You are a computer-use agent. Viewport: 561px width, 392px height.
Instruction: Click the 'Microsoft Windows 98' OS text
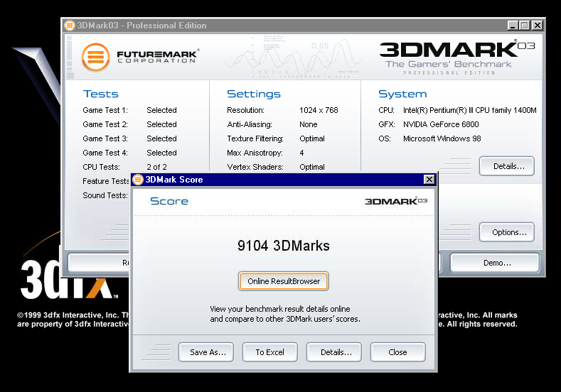442,138
